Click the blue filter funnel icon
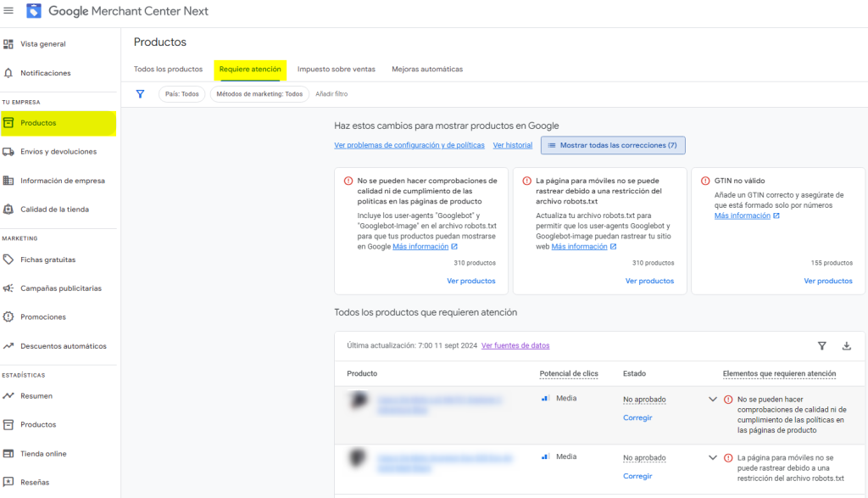 pyautogui.click(x=141, y=94)
